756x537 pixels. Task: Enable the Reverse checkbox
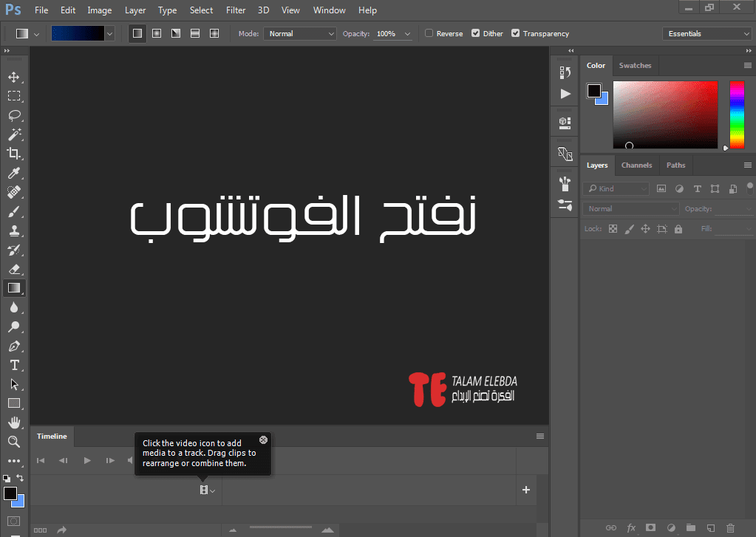pos(429,33)
